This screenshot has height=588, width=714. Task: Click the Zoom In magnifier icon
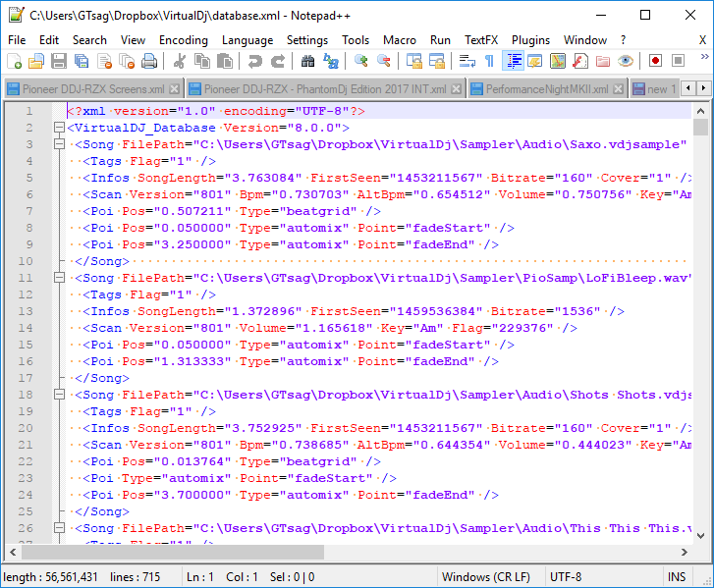click(361, 61)
